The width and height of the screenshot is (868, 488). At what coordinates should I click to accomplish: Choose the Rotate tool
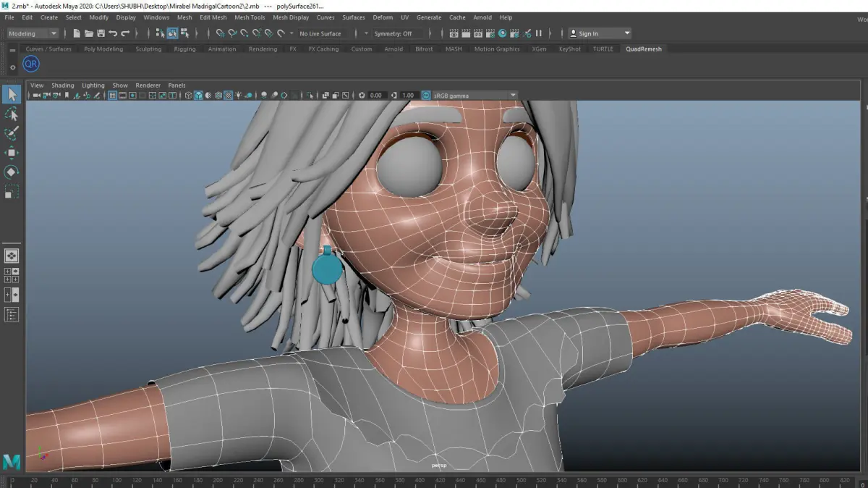coord(12,172)
